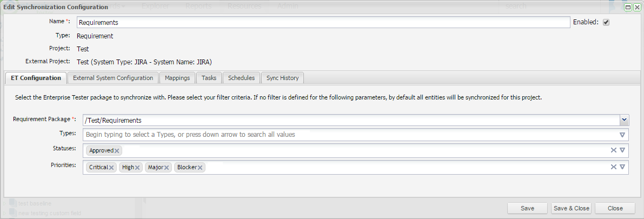
Task: Click the Save button
Action: [527, 208]
